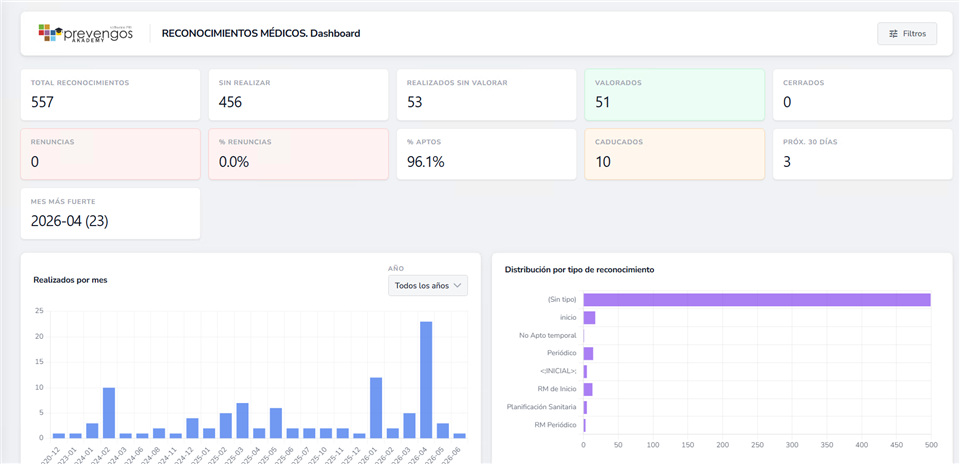This screenshot has width=960, height=464.
Task: Click the Prevengos Akademy logo
Action: coord(85,33)
